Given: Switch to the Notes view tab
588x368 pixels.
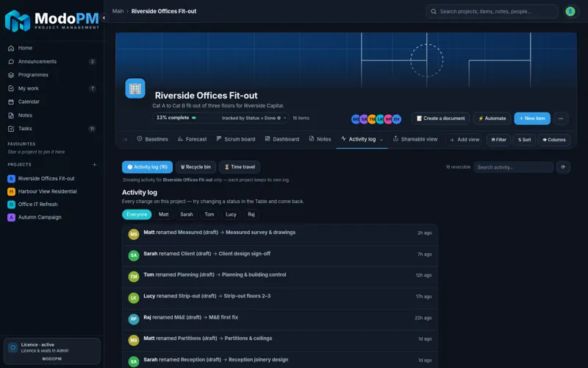Looking at the screenshot, I should [320, 139].
